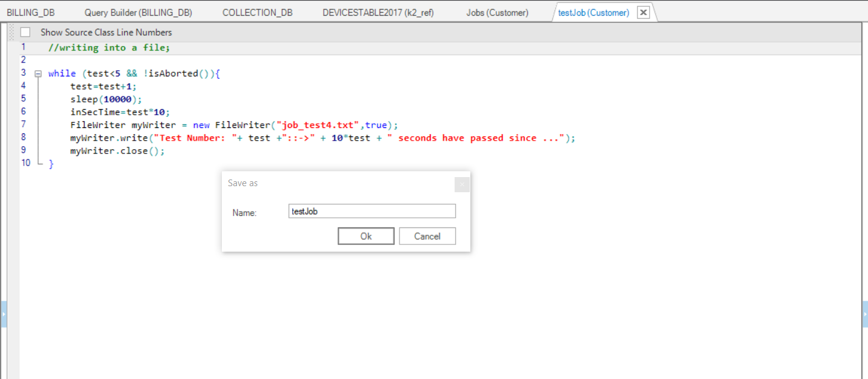Image resolution: width=868 pixels, height=379 pixels.
Task: Click the closing brace on line 10
Action: coord(51,164)
